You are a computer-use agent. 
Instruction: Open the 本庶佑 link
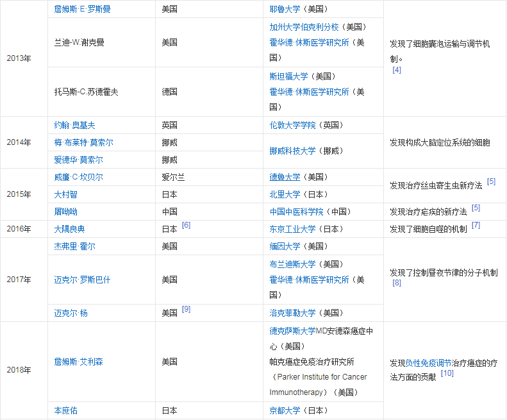point(65,410)
